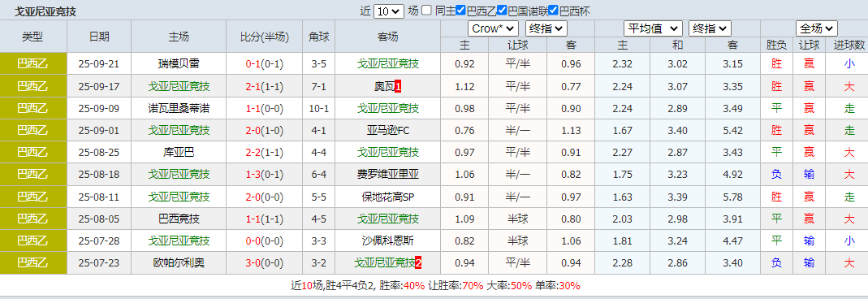Viewport: 868px width, 299px height.
Task: Click the 胜负 column header
Action: coord(777,45)
